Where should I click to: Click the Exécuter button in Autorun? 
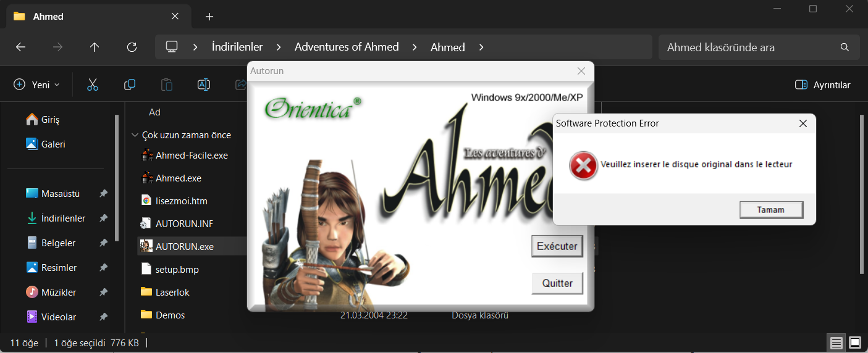557,246
